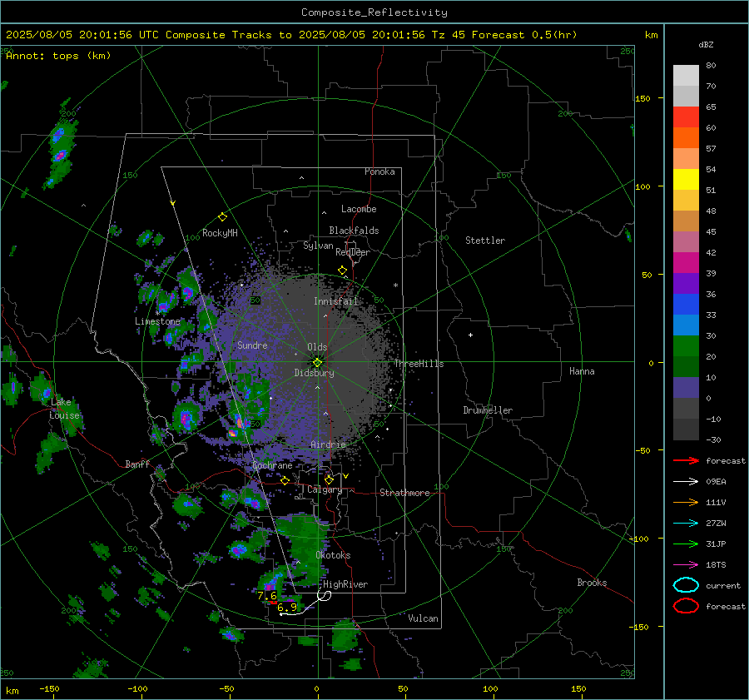
Task: Click the orange 111V track arrow
Action: tap(686, 502)
